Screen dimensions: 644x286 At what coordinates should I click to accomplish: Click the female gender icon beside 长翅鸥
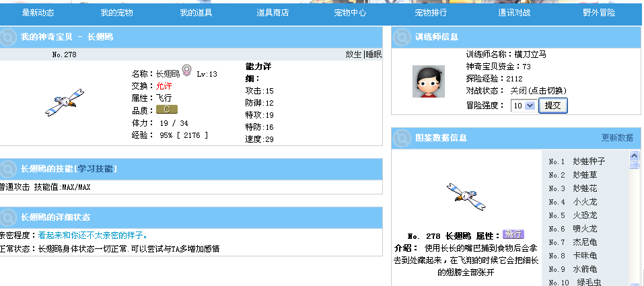pyautogui.click(x=186, y=70)
